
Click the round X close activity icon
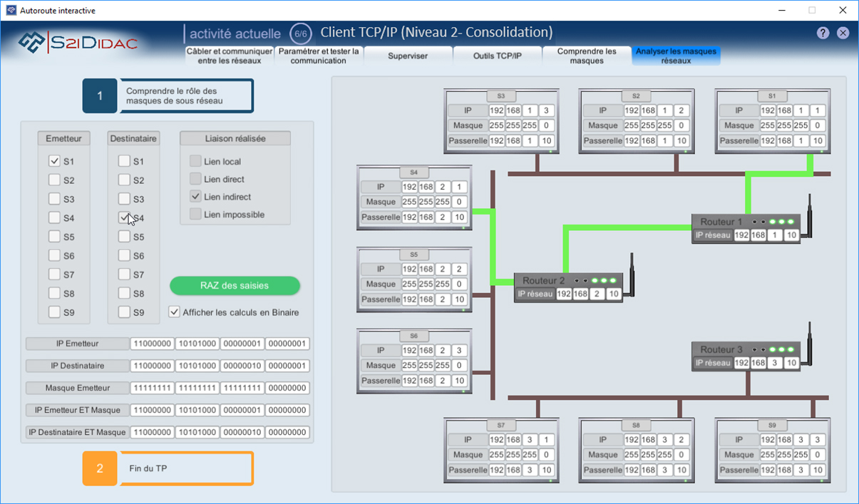point(843,33)
